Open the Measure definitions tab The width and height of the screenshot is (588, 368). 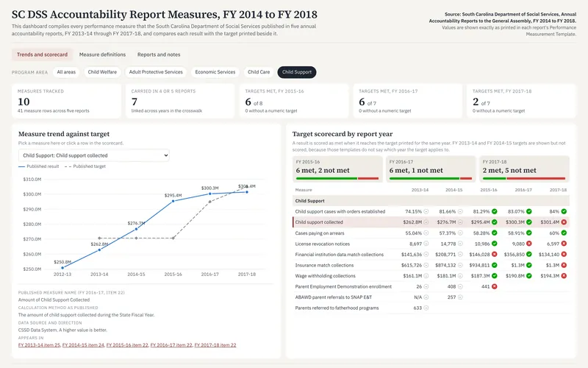102,54
